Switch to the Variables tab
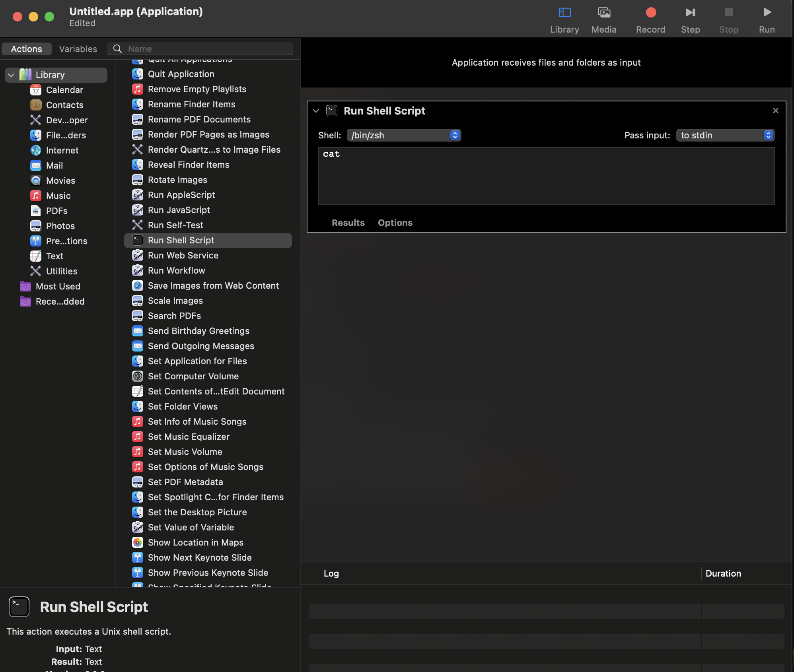Screen dimensions: 794x672 coord(78,49)
